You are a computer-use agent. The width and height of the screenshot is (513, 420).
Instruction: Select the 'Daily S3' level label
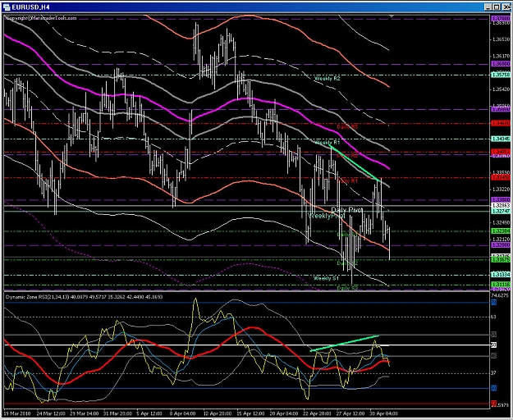[347, 288]
